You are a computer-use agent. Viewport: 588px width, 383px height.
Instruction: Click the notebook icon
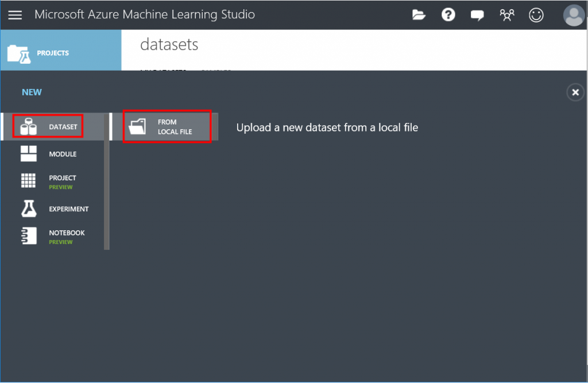click(29, 236)
